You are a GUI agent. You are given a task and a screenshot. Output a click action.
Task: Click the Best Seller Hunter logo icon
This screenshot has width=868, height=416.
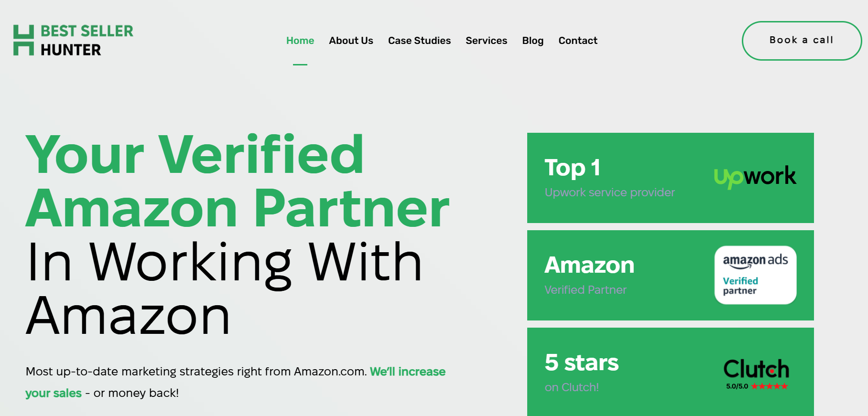coord(23,40)
